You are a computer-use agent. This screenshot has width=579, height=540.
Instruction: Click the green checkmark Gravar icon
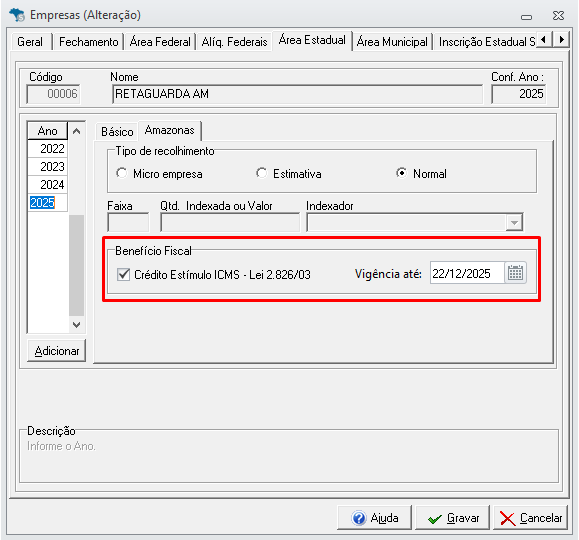(435, 519)
